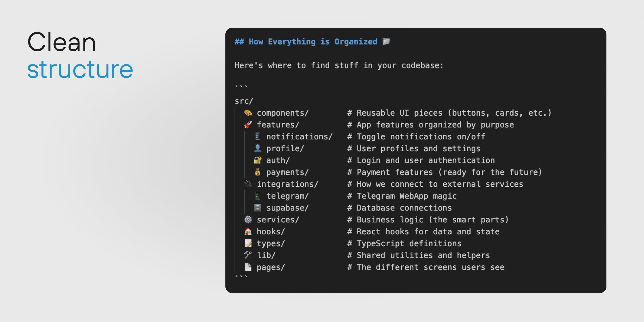644x322 pixels.
Task: Click the "Clean" title word
Action: (62, 42)
